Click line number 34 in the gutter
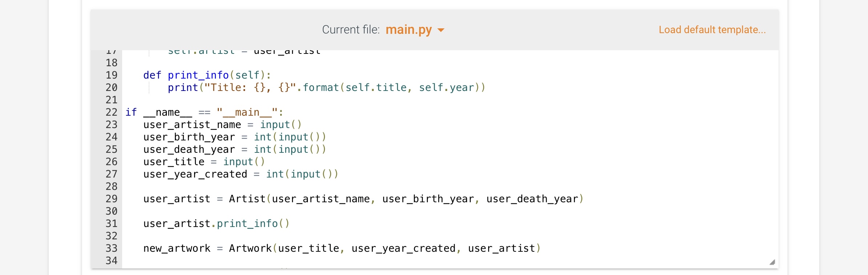The height and width of the screenshot is (275, 868). pos(112,260)
